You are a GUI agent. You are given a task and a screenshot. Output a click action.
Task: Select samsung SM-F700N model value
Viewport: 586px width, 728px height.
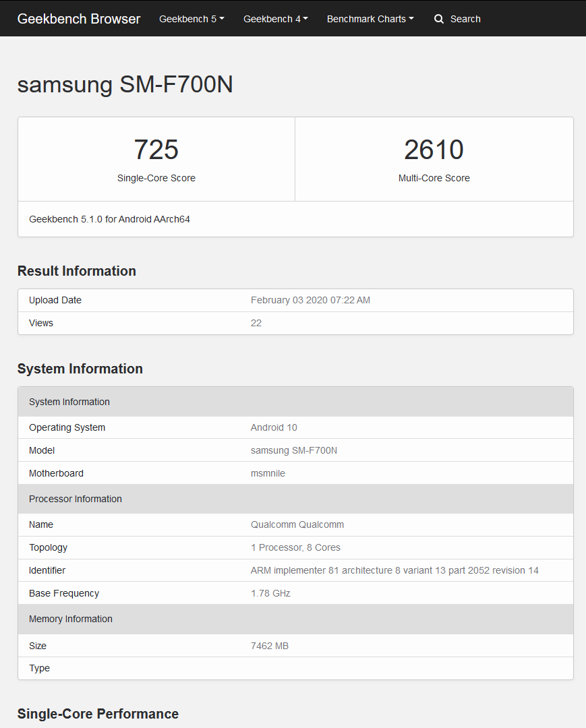point(294,450)
